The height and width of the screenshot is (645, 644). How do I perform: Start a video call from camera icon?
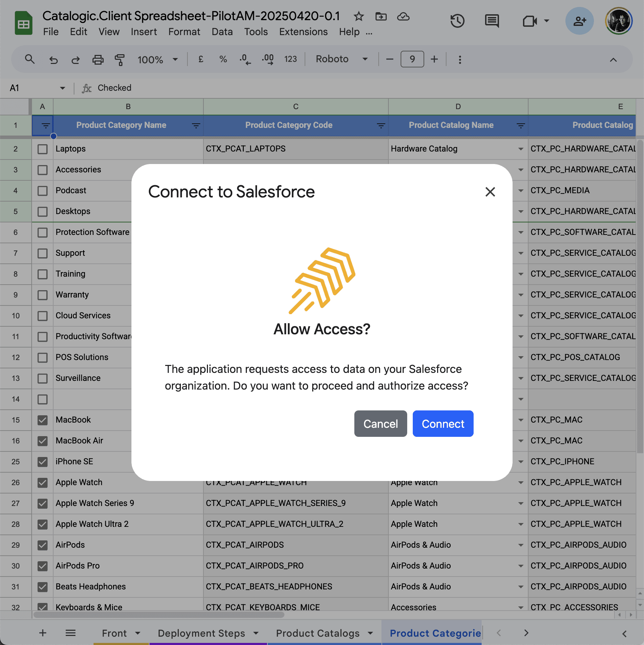point(530,21)
